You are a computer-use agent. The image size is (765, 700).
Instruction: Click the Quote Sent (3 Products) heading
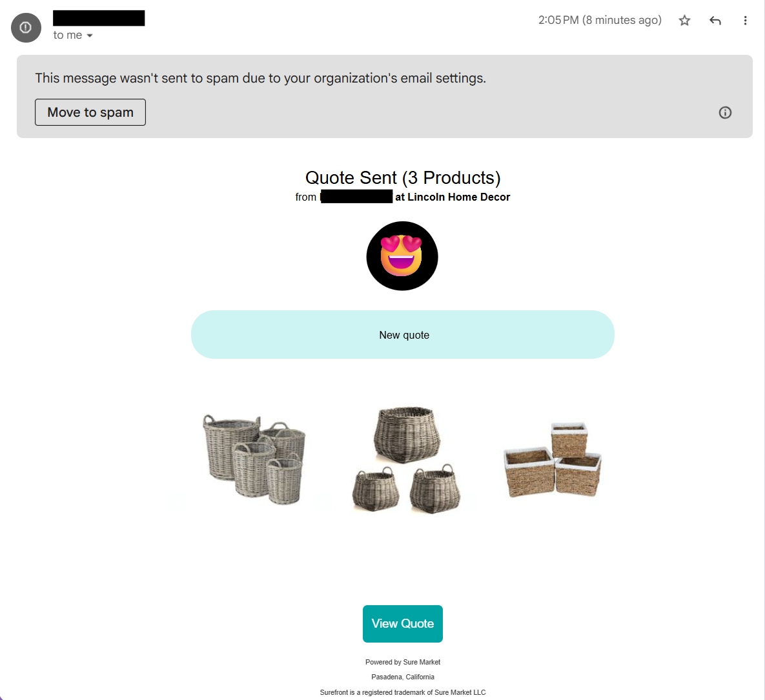tap(402, 178)
